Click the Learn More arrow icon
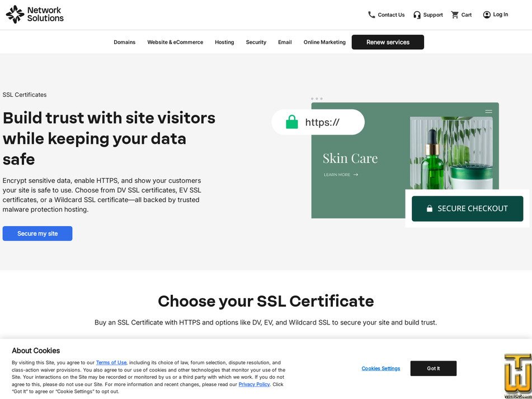 coord(356,175)
